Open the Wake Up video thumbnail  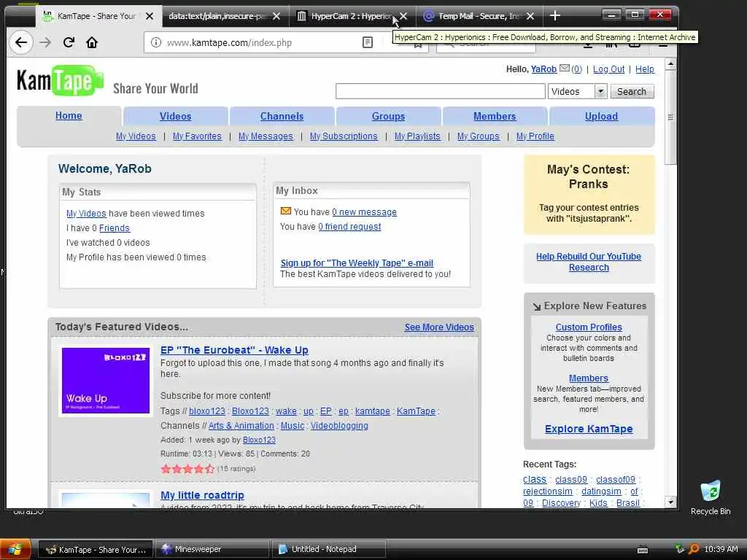coord(106,381)
